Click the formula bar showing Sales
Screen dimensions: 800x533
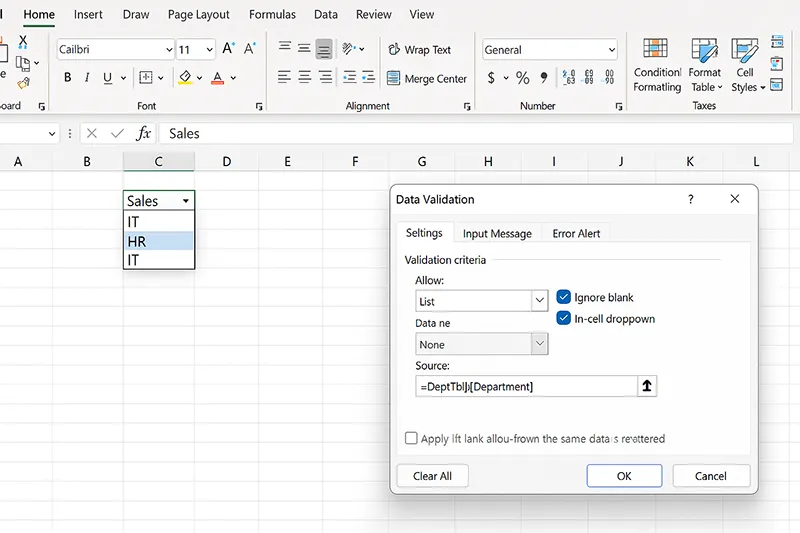click(476, 134)
